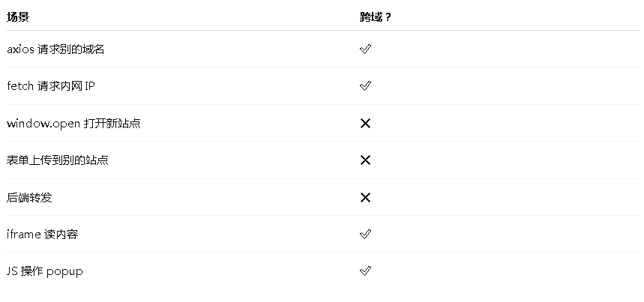
Task: Click the checkmark in the iframe 读内容 row
Action: pyautogui.click(x=365, y=235)
